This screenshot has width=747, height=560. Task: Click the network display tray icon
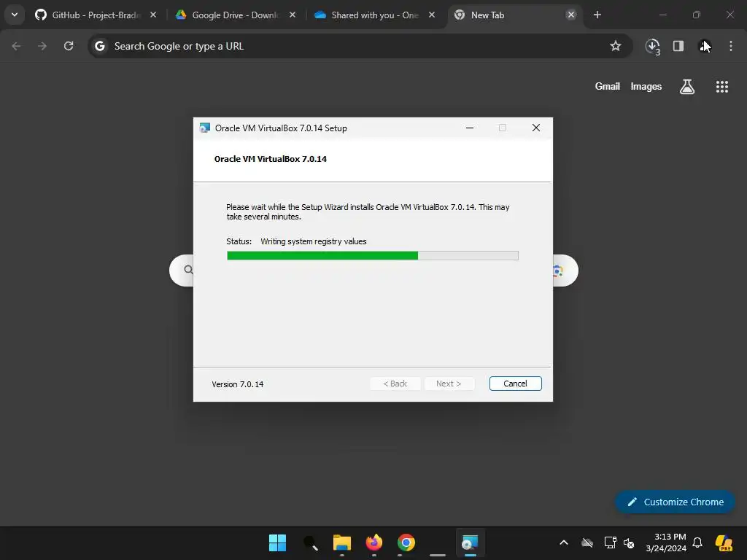(610, 542)
